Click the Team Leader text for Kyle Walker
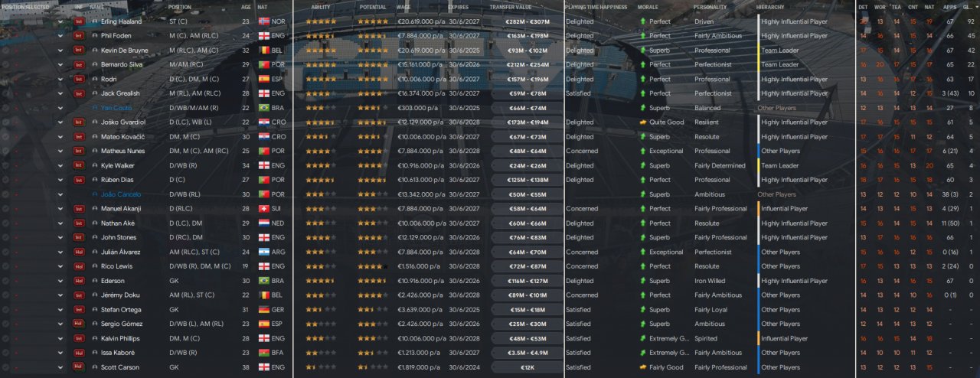This screenshot has height=378, width=980. (x=780, y=165)
